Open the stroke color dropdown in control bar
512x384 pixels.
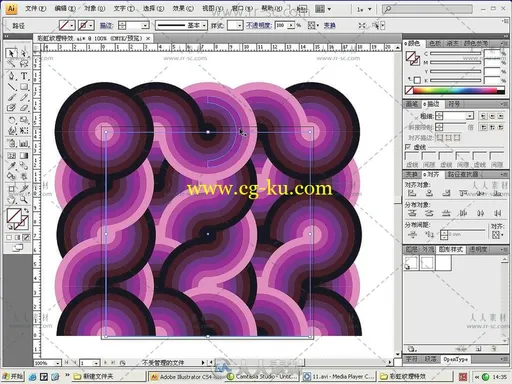(x=91, y=25)
